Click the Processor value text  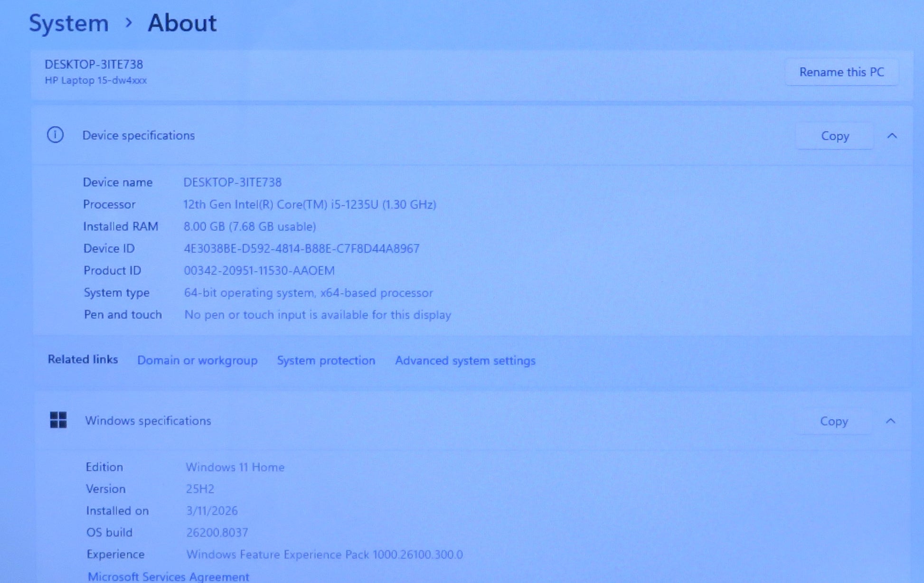pos(310,205)
